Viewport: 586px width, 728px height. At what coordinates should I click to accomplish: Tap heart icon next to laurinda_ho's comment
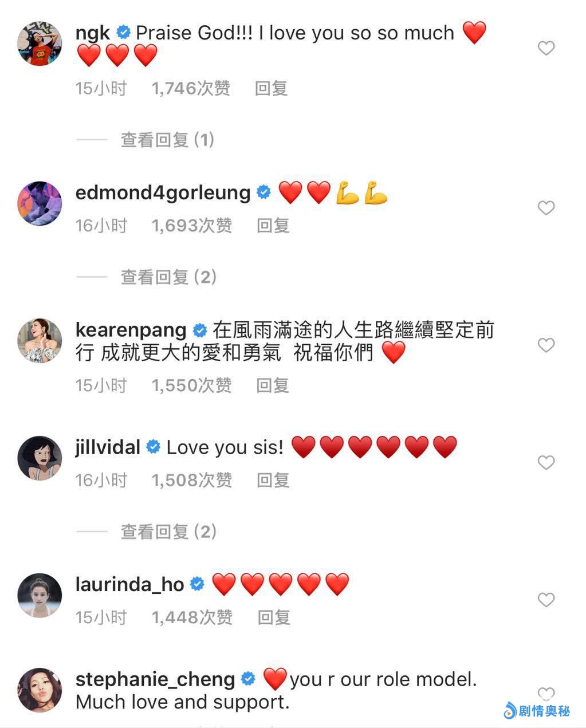pos(546,600)
